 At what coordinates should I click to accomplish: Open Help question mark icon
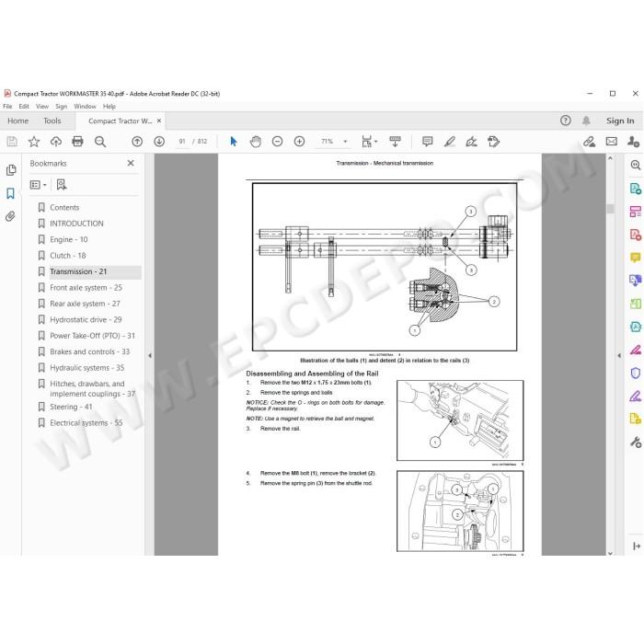566,121
